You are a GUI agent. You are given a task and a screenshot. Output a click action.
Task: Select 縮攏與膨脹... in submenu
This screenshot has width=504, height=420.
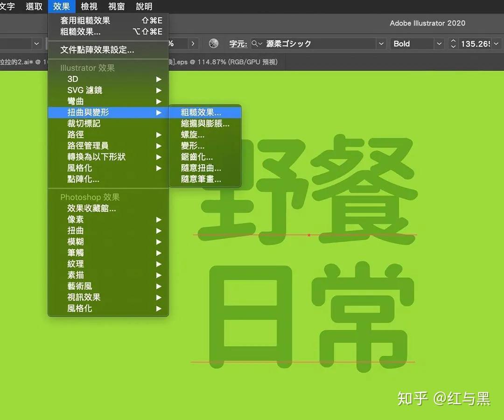[x=205, y=123]
